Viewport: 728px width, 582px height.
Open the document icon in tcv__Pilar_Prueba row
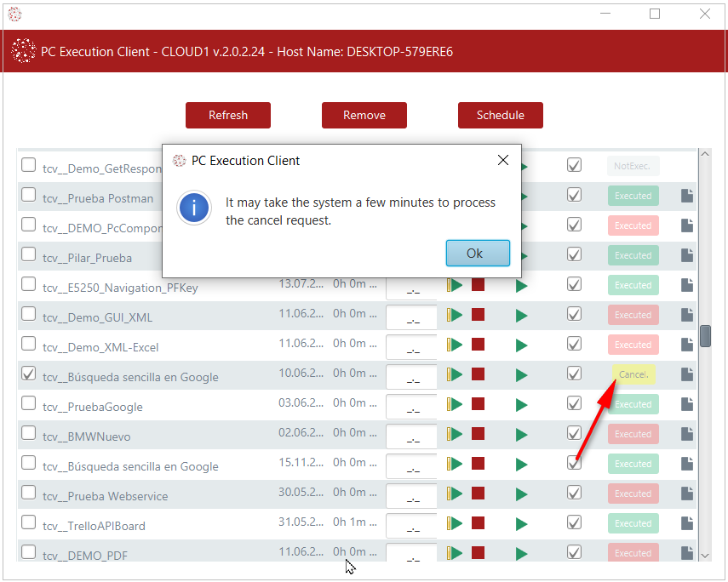[687, 255]
